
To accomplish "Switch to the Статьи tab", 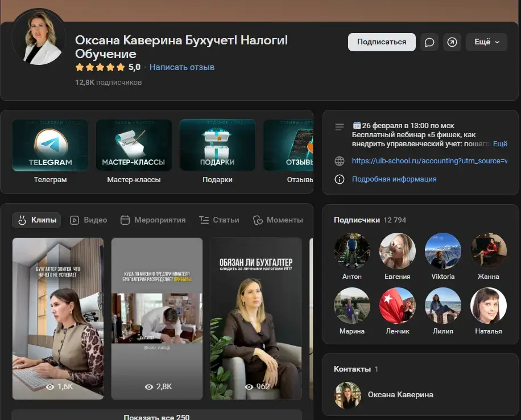I will click(219, 220).
